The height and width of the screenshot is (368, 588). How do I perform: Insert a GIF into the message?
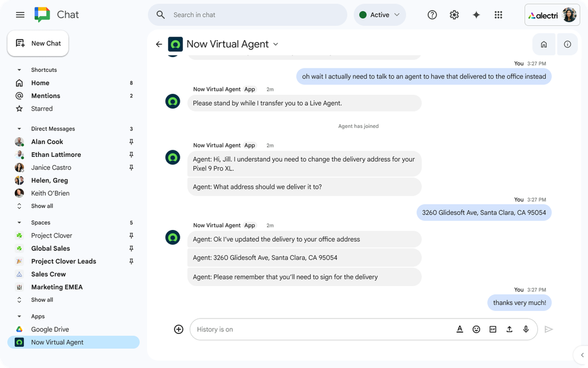(493, 329)
